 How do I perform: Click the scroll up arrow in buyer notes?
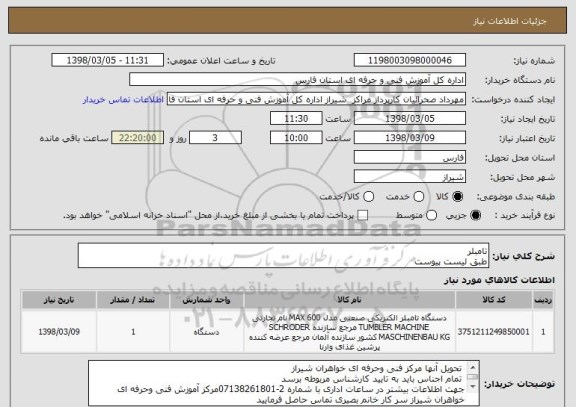pyautogui.click(x=473, y=367)
